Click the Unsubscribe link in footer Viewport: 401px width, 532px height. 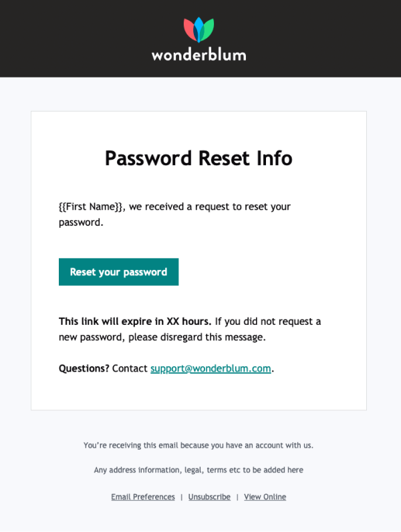point(209,497)
